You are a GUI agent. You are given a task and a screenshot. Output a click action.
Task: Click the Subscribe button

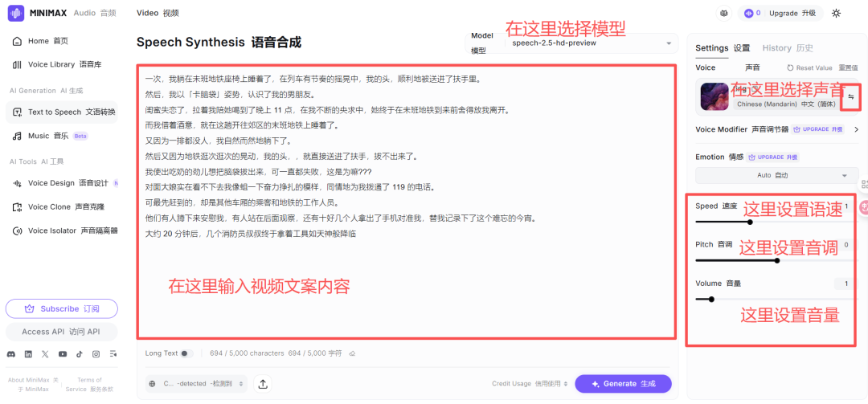click(x=61, y=308)
